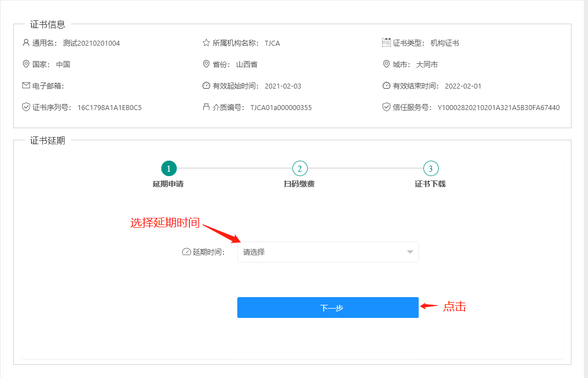Image resolution: width=588 pixels, height=378 pixels.
Task: Click the shield icon beside 信任服务号
Action: (x=386, y=107)
